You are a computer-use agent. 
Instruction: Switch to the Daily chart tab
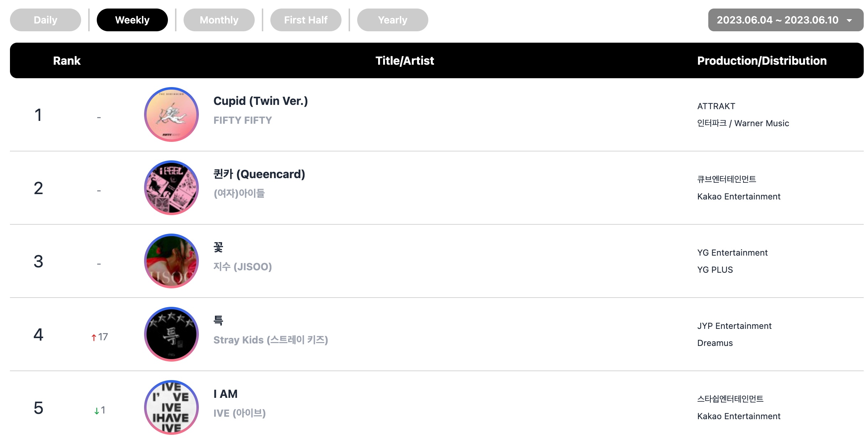coord(46,20)
